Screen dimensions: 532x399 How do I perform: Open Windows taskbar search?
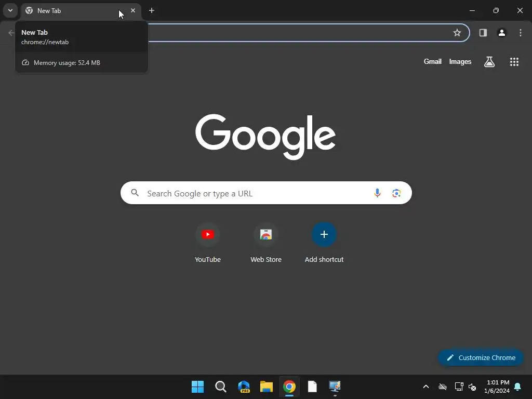coord(220,387)
